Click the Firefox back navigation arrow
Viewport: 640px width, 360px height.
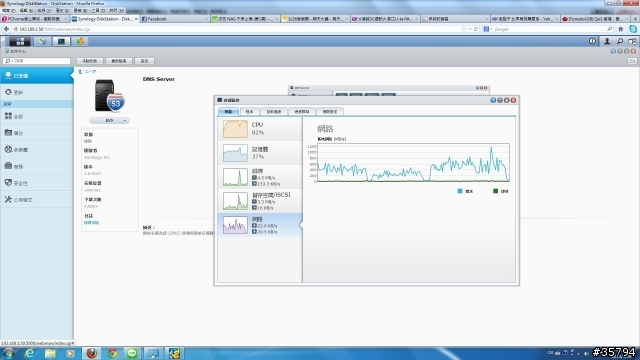(x=6, y=29)
